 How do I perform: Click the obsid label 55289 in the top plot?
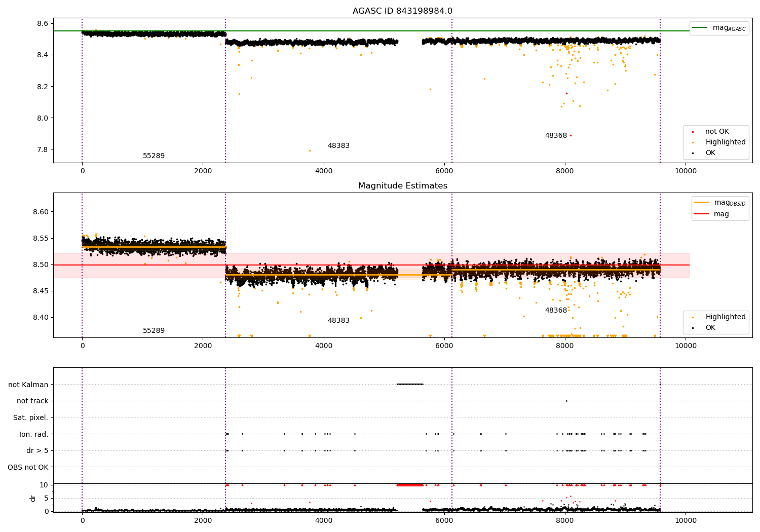pos(154,156)
